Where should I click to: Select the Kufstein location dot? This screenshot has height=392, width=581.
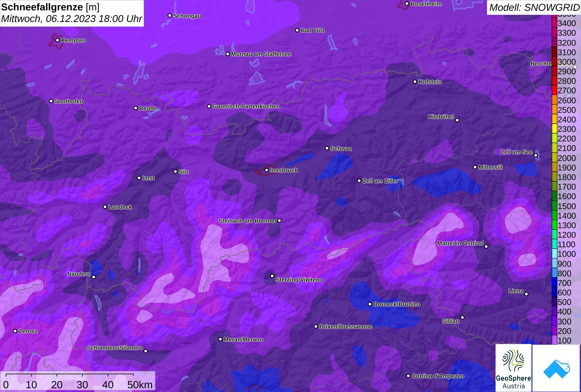(x=415, y=82)
